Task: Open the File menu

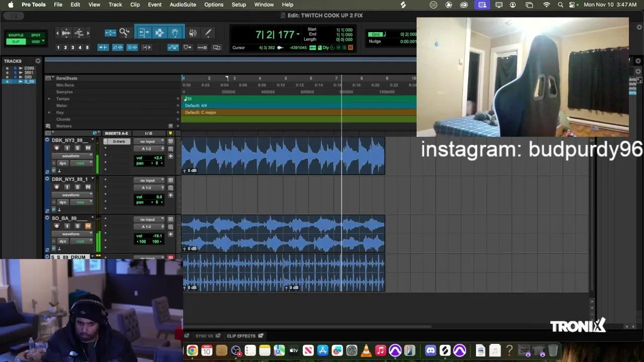Action: tap(58, 5)
